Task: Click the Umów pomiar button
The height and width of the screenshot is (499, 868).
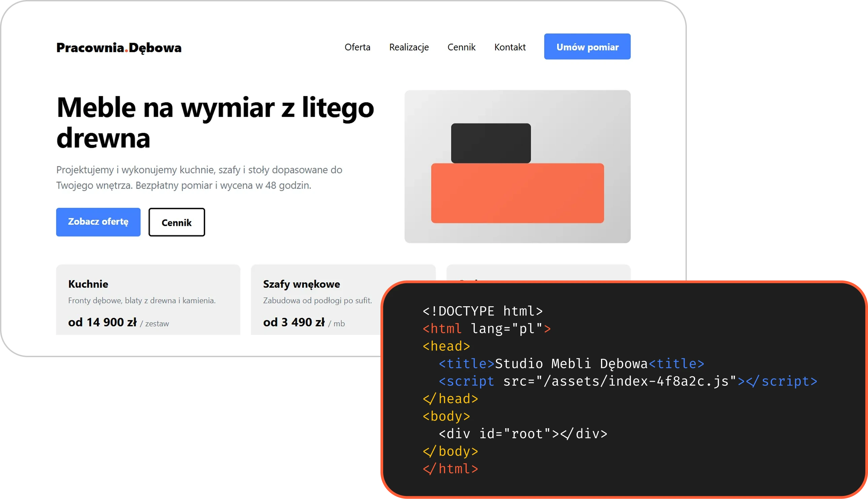Action: click(587, 46)
